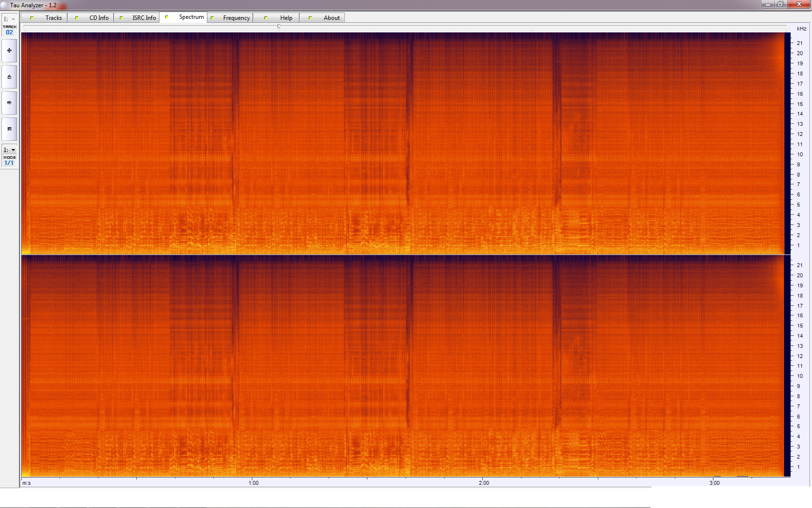Viewport: 812px width, 508px height.
Task: Click the right arrow play button
Action: (9, 103)
